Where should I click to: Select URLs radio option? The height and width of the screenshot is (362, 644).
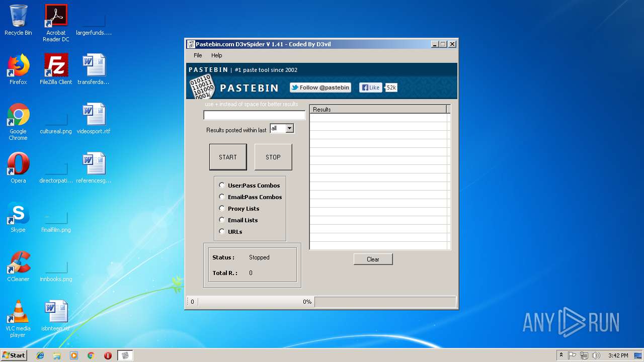click(x=231, y=232)
